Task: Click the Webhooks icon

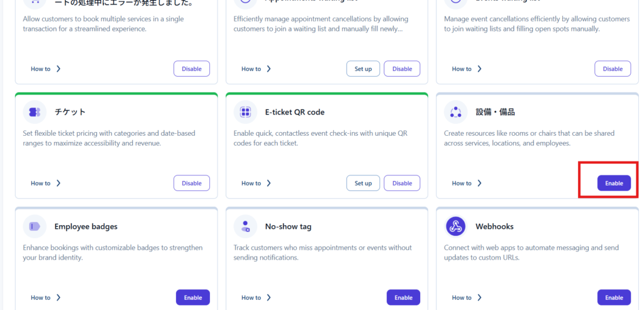Action: pyautogui.click(x=455, y=226)
